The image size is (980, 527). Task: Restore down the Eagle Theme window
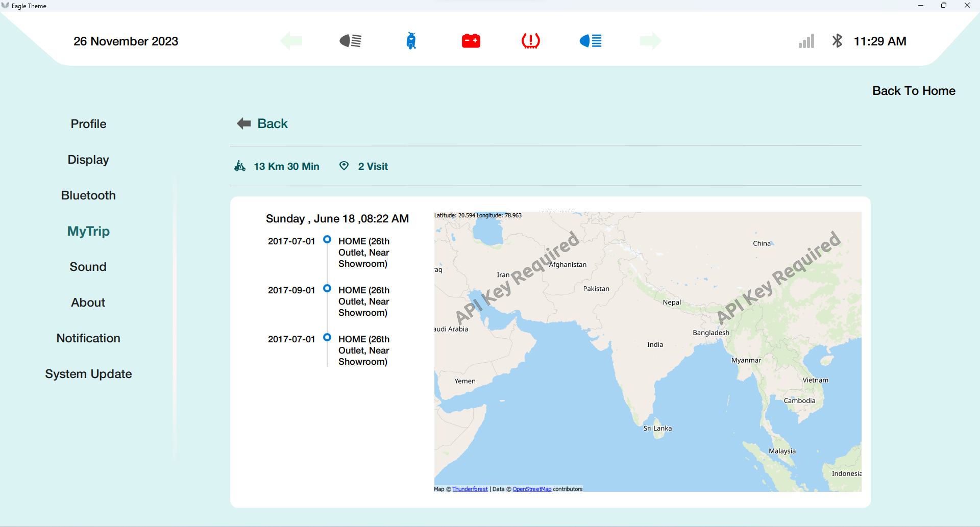[x=944, y=6]
